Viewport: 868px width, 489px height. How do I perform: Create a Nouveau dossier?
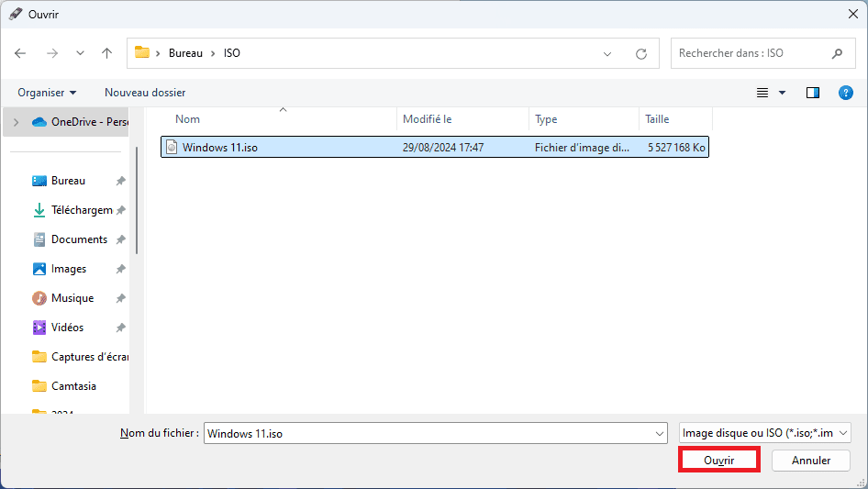(x=145, y=93)
